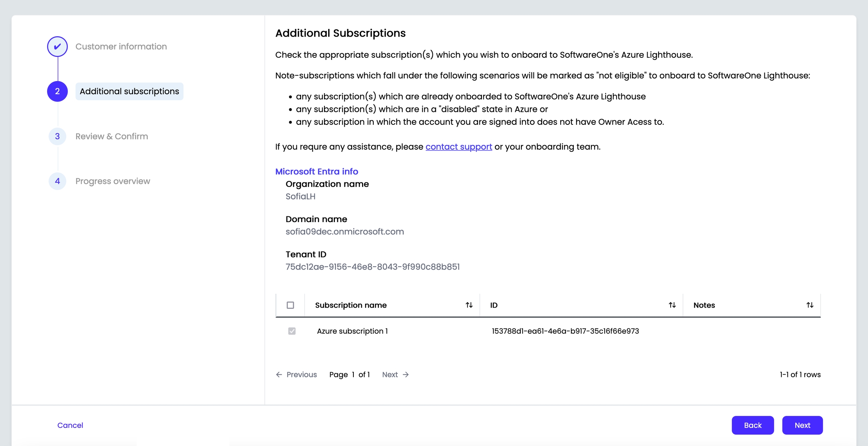Sort by Subscription name column arrows

(469, 305)
